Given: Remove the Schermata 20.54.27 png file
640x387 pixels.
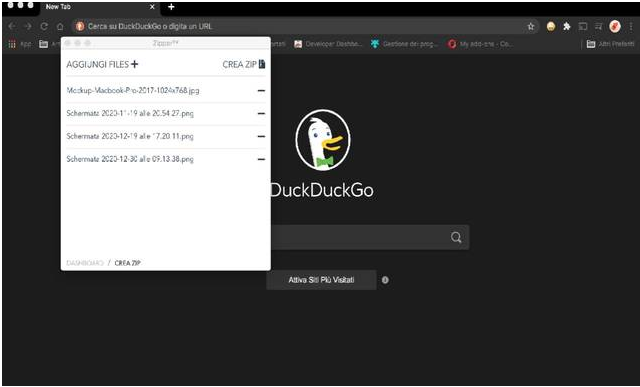Looking at the screenshot, I should click(261, 113).
